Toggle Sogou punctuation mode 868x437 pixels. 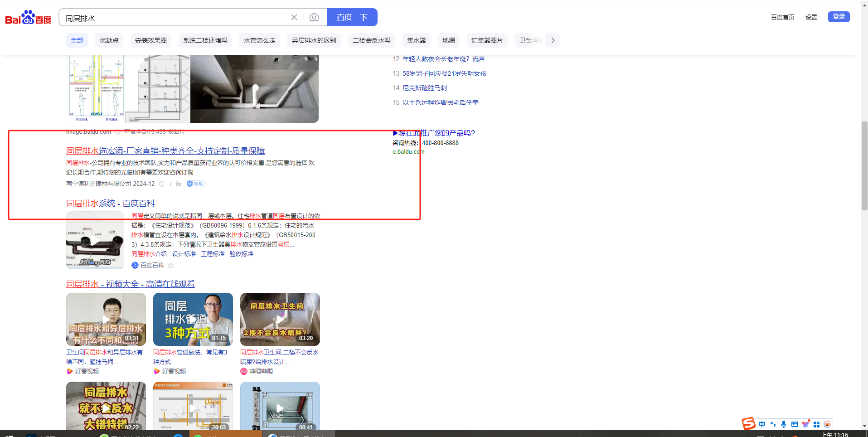[x=773, y=424]
